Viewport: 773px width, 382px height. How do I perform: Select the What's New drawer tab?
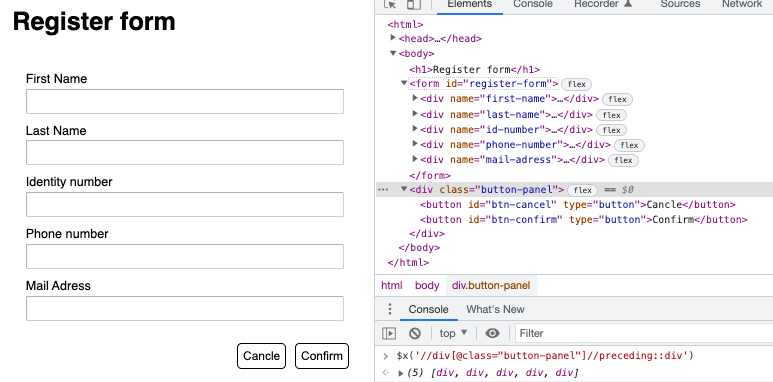(x=495, y=310)
